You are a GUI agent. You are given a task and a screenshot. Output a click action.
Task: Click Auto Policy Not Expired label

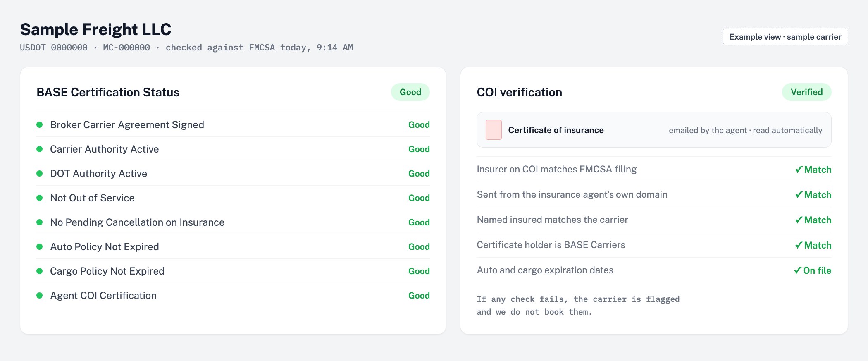point(105,246)
